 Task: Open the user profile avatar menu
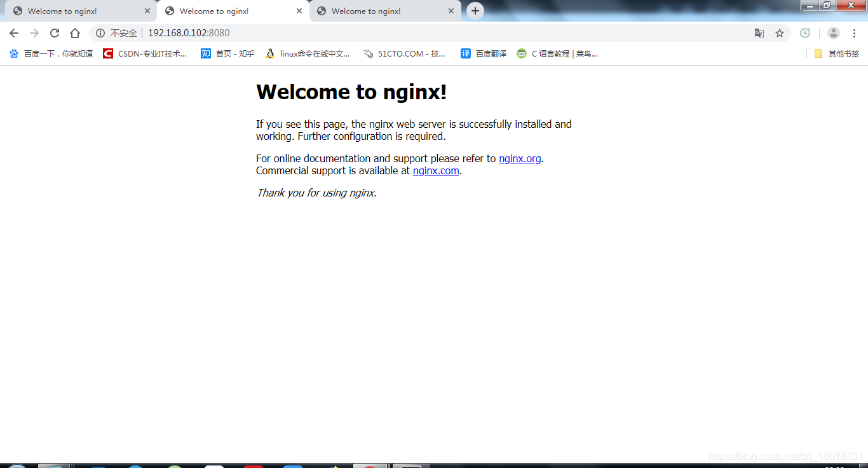tap(834, 33)
